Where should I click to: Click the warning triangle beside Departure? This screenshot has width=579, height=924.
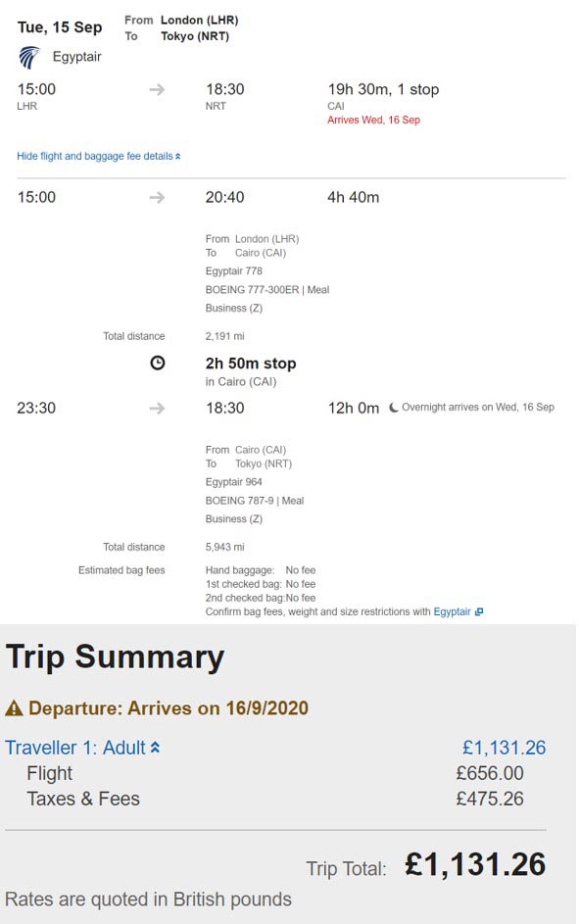tap(14, 707)
